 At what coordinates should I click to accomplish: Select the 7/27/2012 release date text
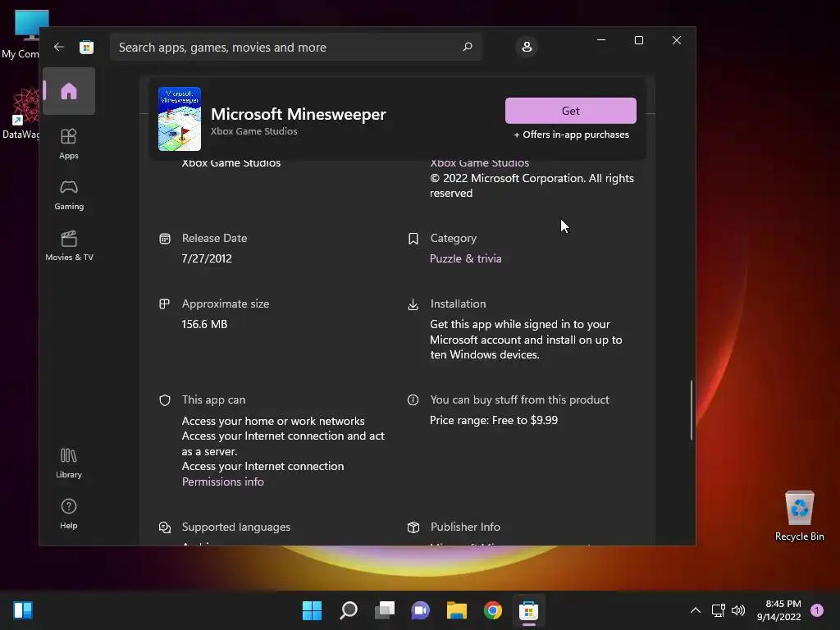[x=207, y=258]
